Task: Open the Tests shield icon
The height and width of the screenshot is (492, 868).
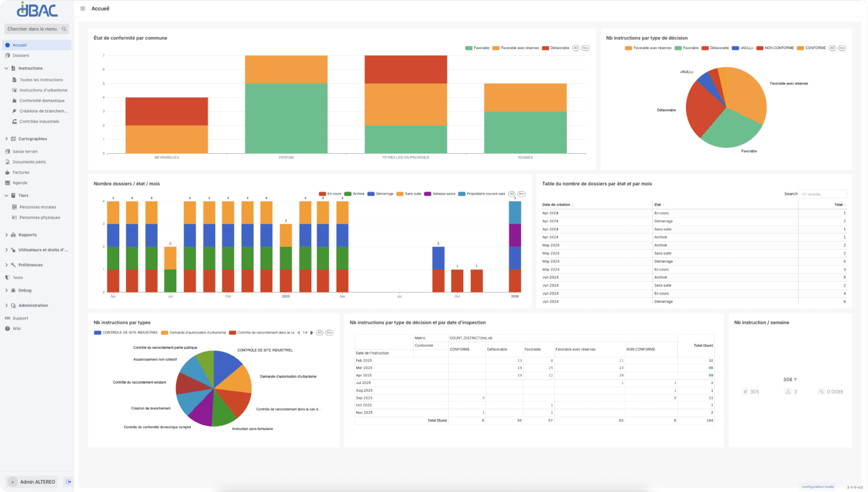Action: tap(7, 277)
